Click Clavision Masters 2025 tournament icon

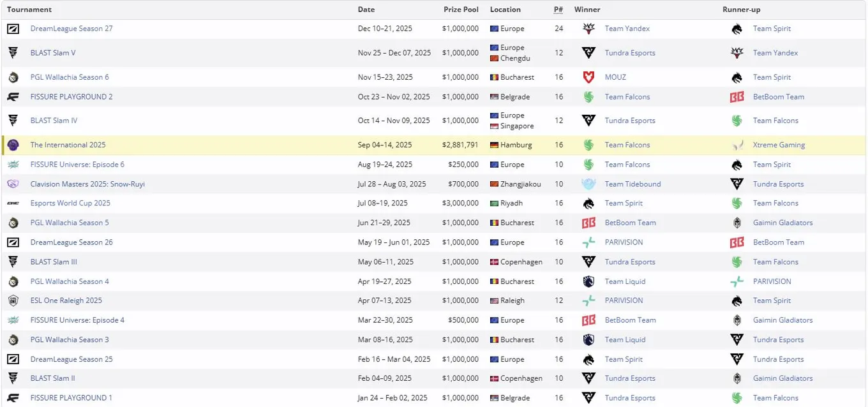click(x=13, y=184)
